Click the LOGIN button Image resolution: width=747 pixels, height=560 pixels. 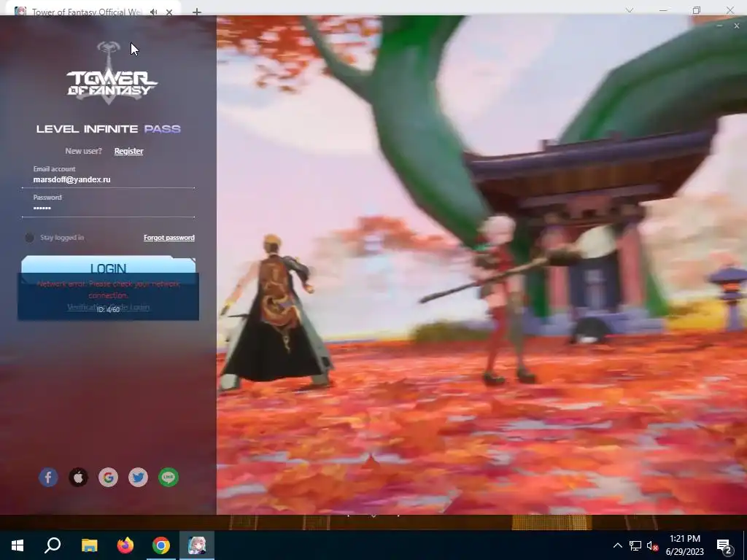click(109, 268)
